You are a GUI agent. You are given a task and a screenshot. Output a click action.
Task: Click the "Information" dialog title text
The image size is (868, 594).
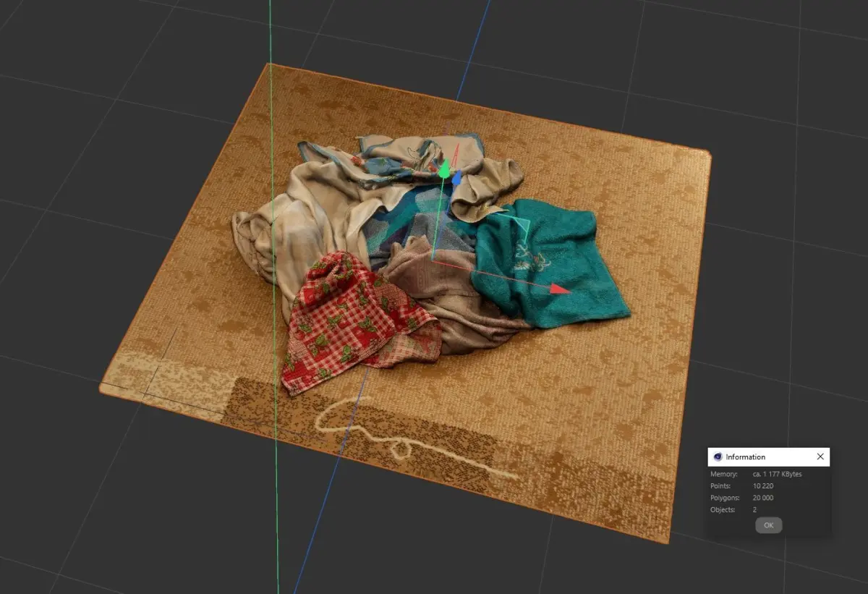coord(745,457)
